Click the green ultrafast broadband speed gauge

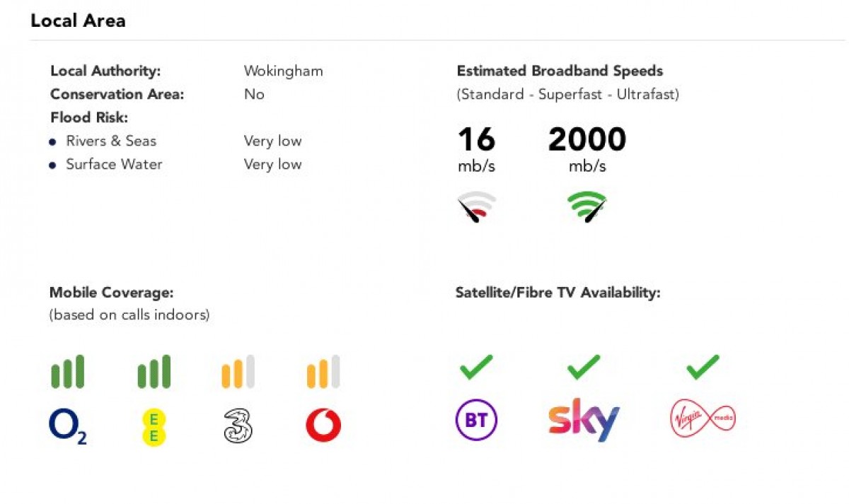click(x=587, y=206)
